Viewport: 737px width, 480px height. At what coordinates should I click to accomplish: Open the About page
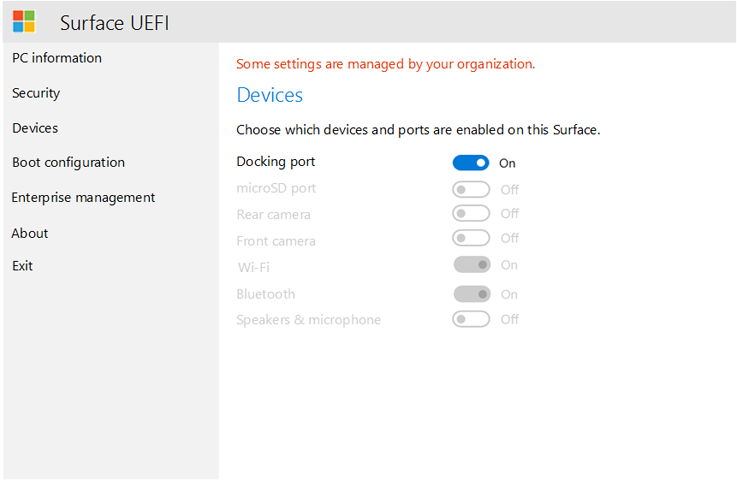coord(30,233)
